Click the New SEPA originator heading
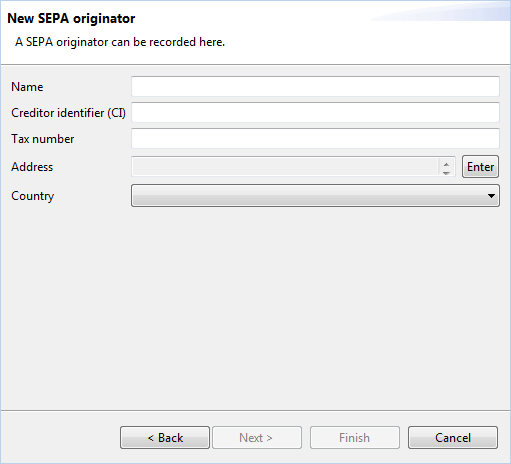The image size is (511, 464). point(71,19)
